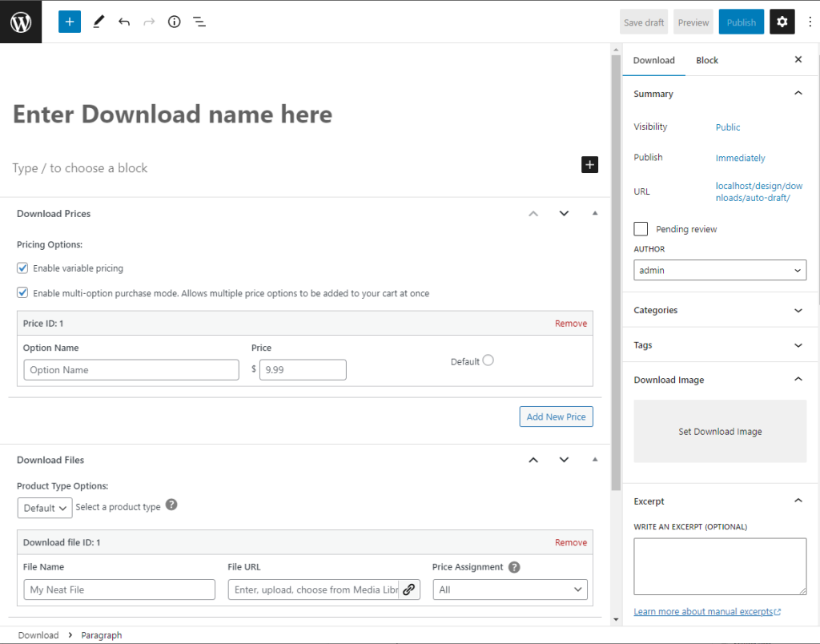Open the Default product type dropdown
Image resolution: width=820 pixels, height=644 pixels.
tap(45, 508)
